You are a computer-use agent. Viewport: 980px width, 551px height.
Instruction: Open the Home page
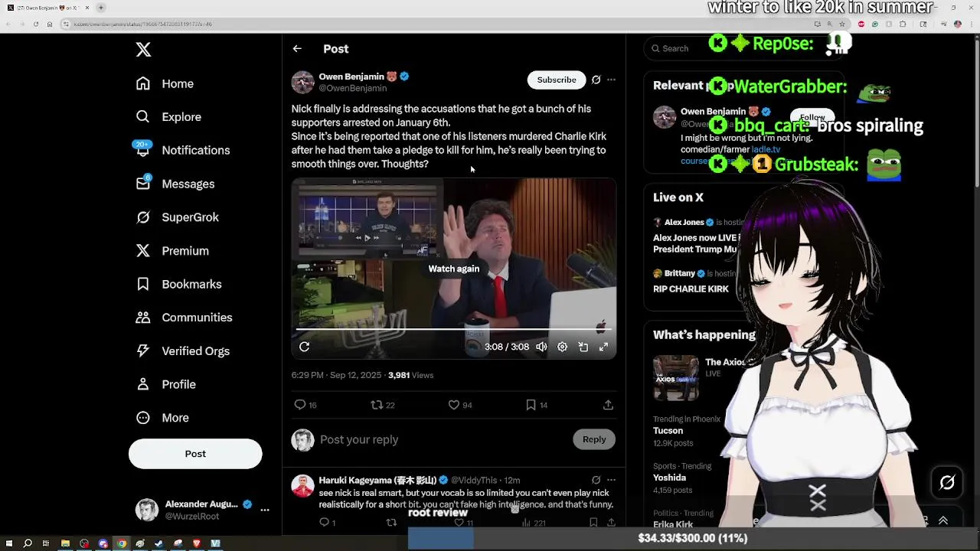coord(165,83)
